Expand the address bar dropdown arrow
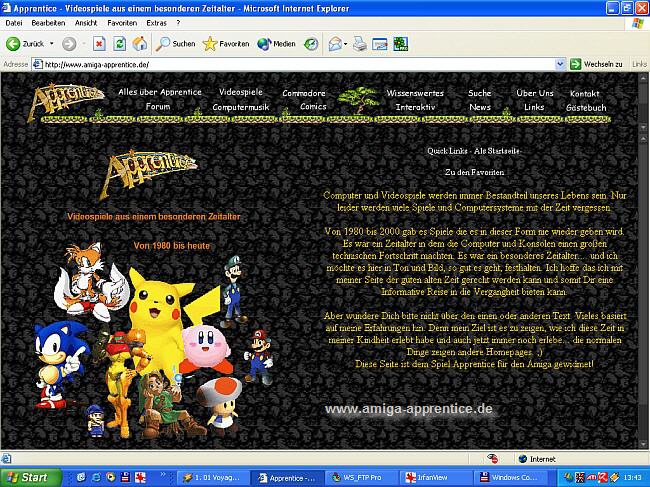 pos(560,64)
